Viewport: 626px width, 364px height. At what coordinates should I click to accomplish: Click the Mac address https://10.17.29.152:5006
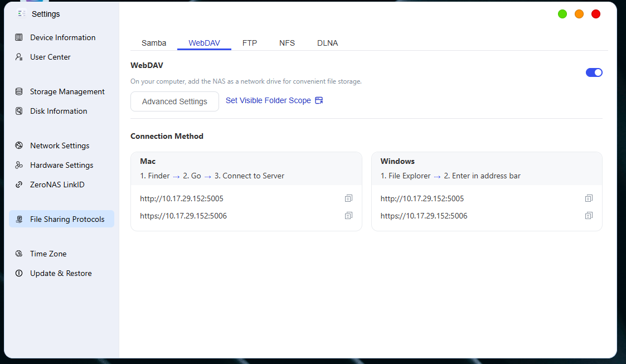tap(183, 216)
